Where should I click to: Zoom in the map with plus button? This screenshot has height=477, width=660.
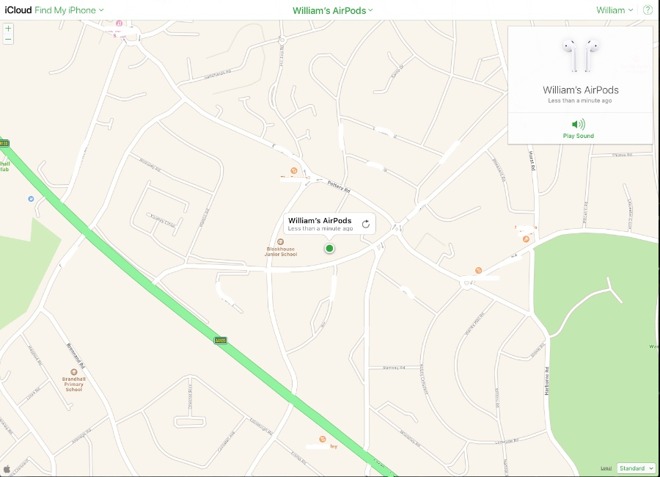8,29
